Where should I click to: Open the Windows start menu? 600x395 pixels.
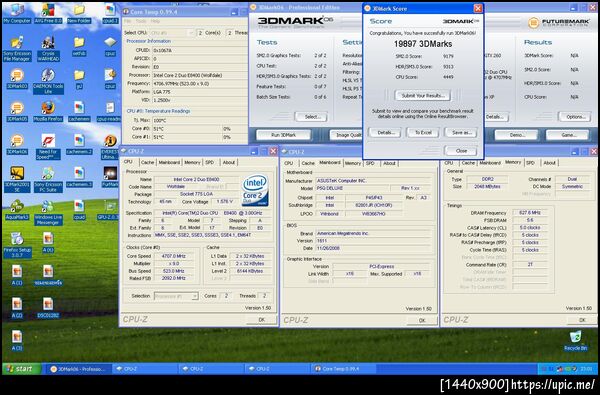click(x=21, y=369)
